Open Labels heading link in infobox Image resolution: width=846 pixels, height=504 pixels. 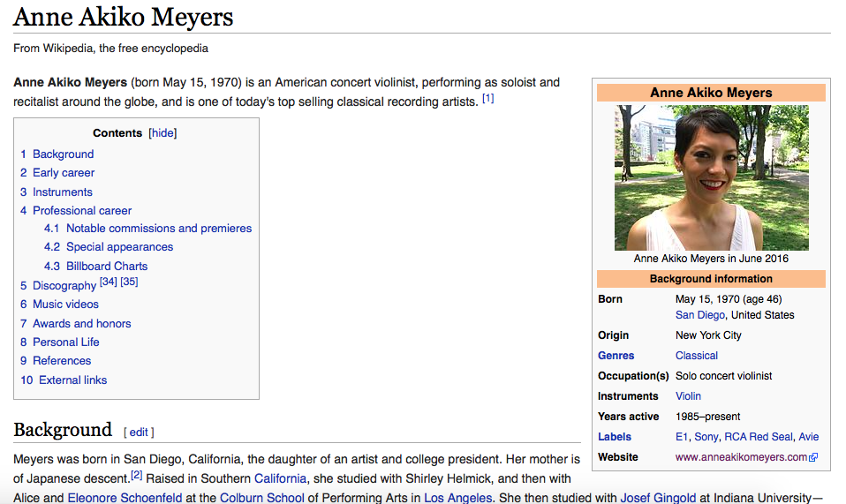(614, 437)
